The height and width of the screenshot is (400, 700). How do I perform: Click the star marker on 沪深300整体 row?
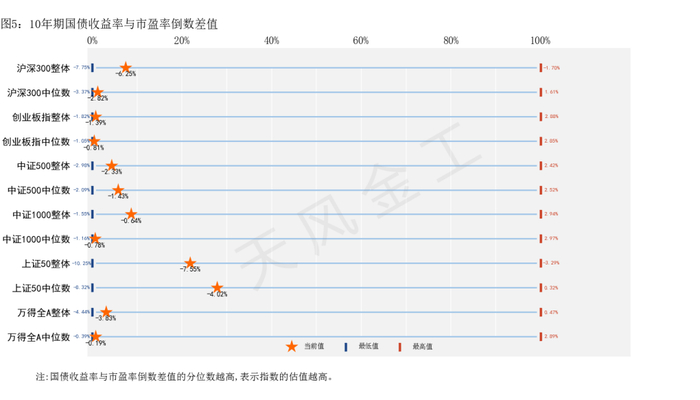[126, 68]
